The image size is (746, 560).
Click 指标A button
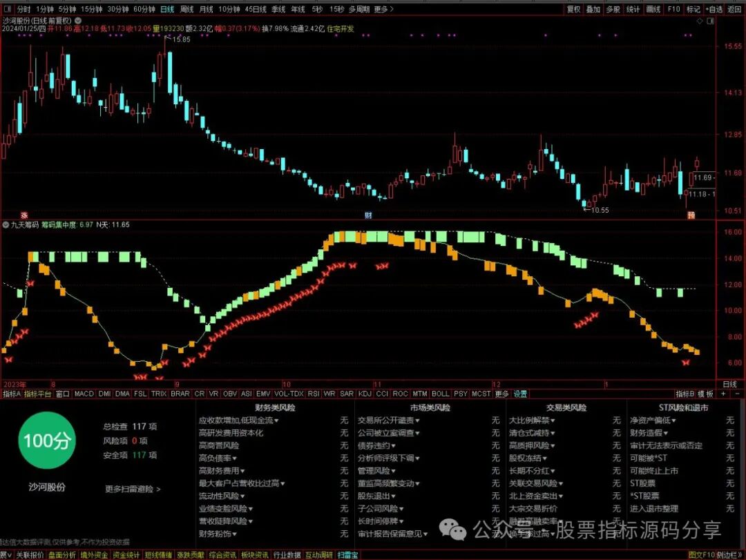click(12, 394)
